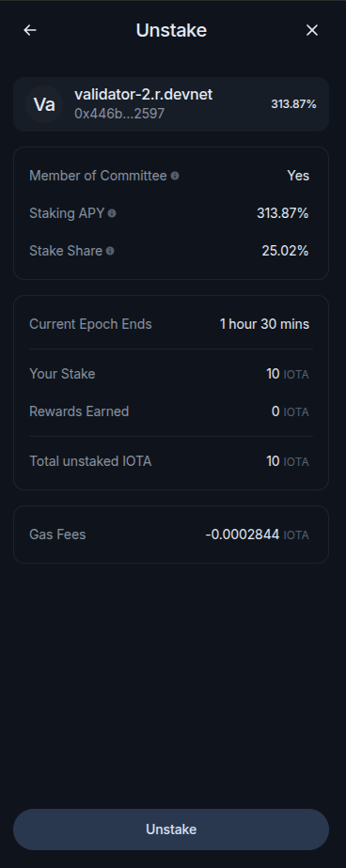This screenshot has width=346, height=868.
Task: Click the Total unstaked IOTA amount
Action: pos(287,461)
